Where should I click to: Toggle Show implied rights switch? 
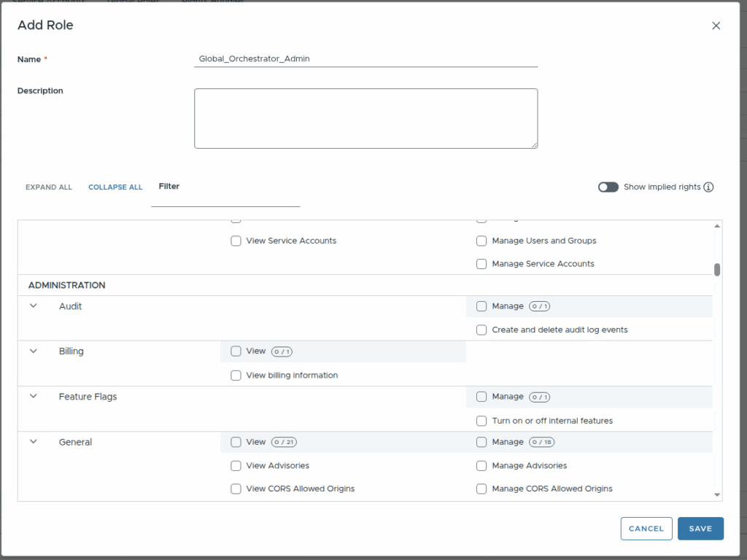pyautogui.click(x=608, y=187)
